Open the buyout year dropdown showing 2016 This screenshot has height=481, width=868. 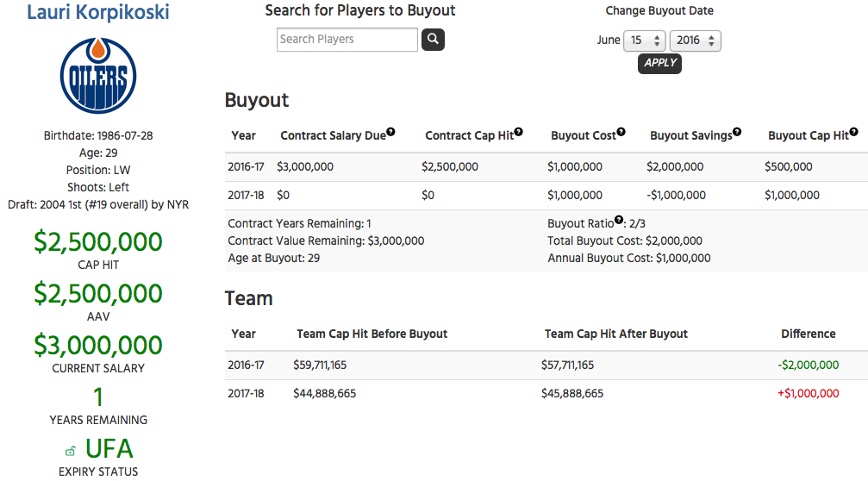click(696, 41)
